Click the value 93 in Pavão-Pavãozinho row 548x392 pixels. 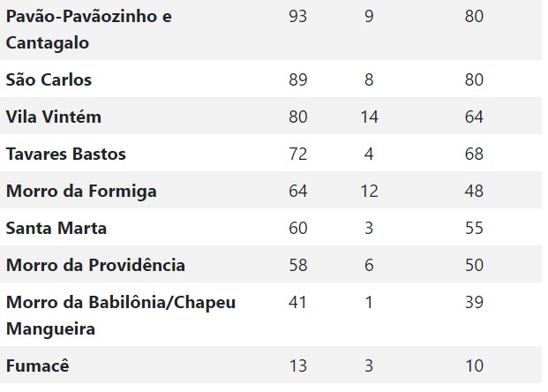297,17
